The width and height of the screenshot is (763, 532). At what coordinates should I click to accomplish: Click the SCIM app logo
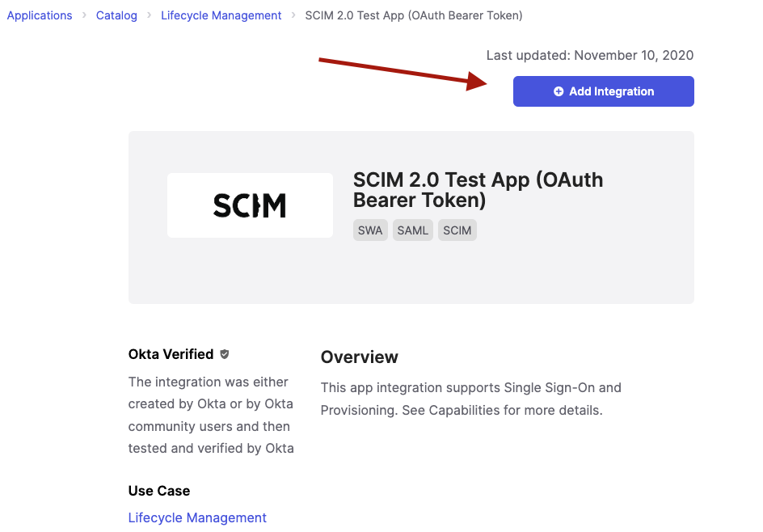249,205
